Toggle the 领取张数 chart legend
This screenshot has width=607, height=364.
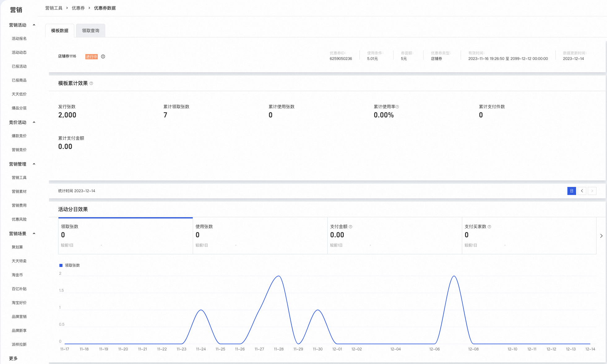(70, 265)
